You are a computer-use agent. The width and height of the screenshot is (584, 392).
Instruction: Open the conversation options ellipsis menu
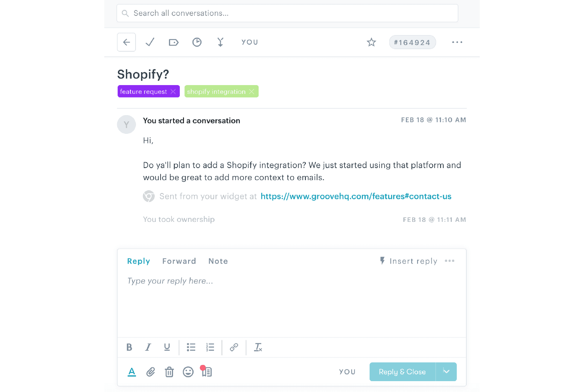pos(457,42)
